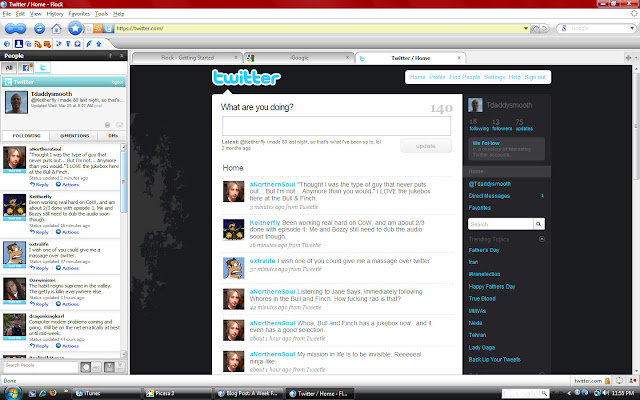Filter People sidebar by Facebook
Screen dimensions: 640x400
(x=26, y=68)
